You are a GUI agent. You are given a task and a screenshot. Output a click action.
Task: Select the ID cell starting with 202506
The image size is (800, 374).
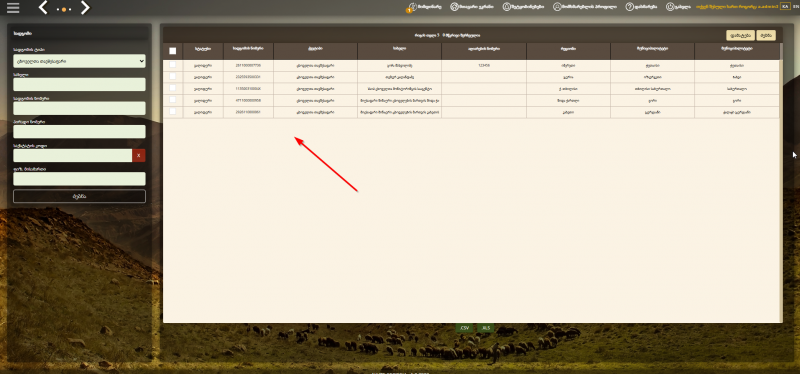pyautogui.click(x=248, y=77)
